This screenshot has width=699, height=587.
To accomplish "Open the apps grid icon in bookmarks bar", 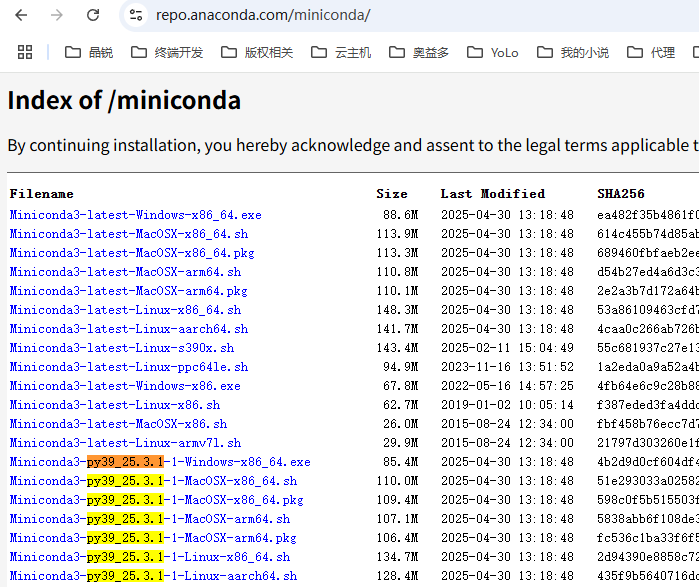I will tap(25, 52).
